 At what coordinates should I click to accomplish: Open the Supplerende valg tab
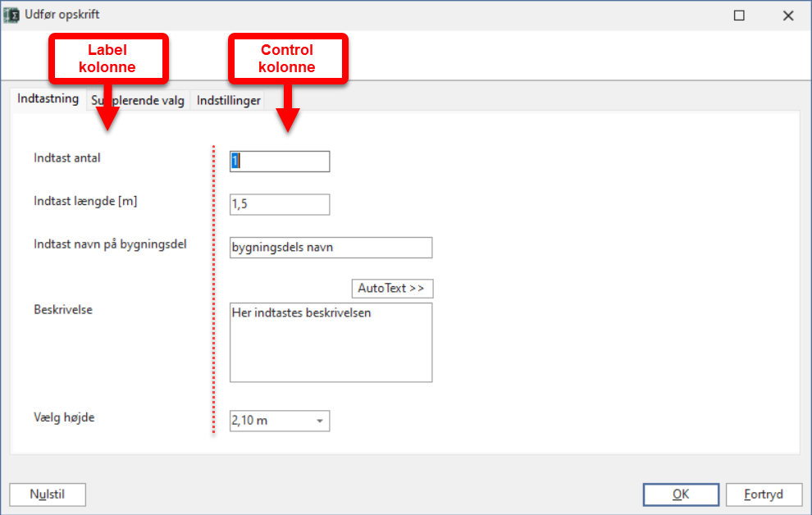point(138,100)
